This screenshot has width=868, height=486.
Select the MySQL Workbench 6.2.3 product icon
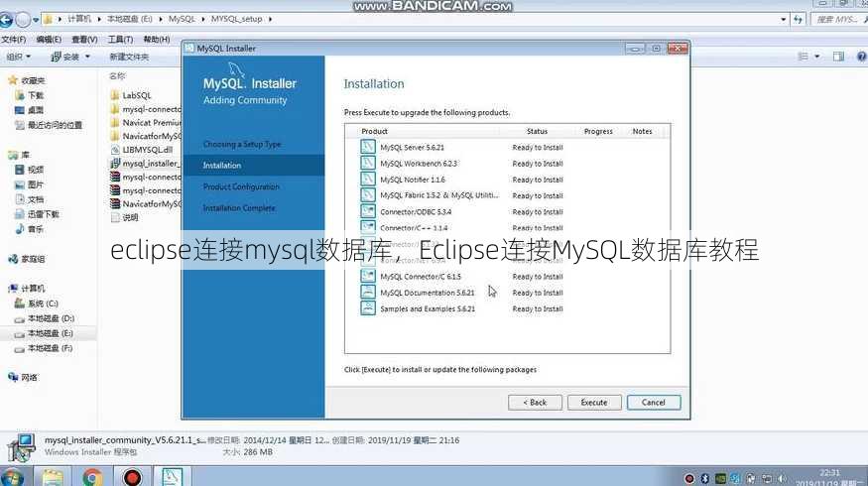pos(368,163)
